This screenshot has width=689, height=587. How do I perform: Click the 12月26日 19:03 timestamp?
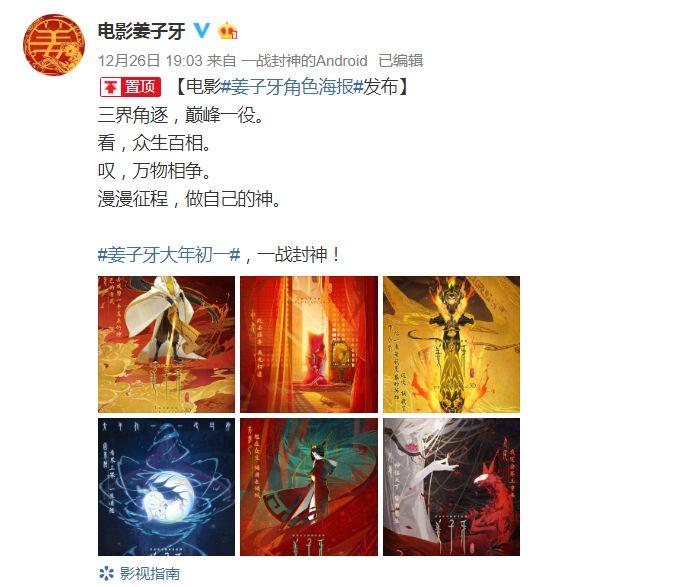click(150, 61)
